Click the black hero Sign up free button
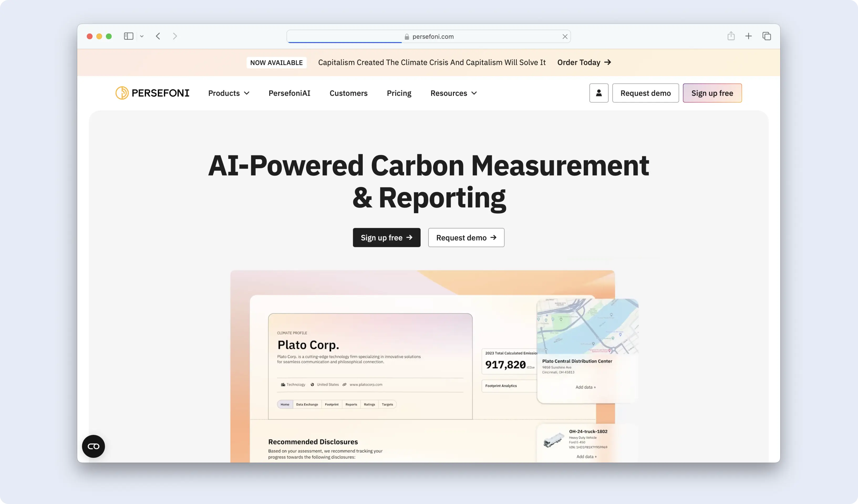 [386, 238]
